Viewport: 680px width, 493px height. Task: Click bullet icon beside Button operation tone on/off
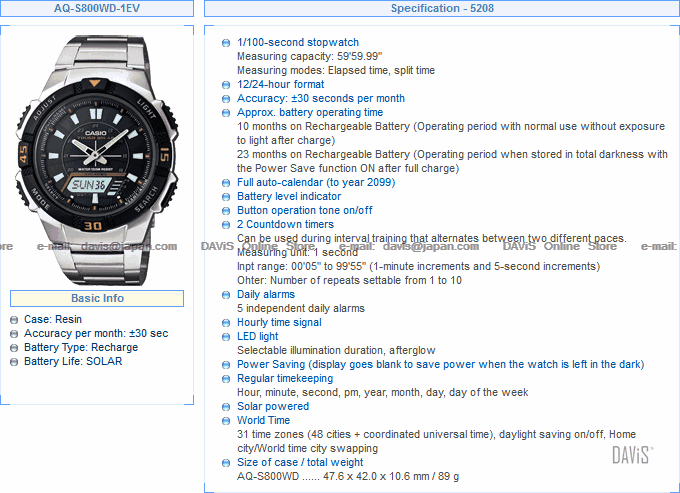tap(226, 211)
